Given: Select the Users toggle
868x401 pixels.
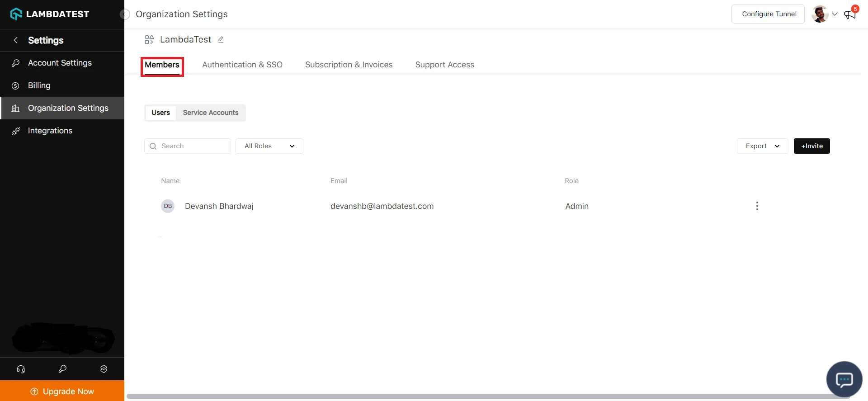Looking at the screenshot, I should pyautogui.click(x=160, y=113).
